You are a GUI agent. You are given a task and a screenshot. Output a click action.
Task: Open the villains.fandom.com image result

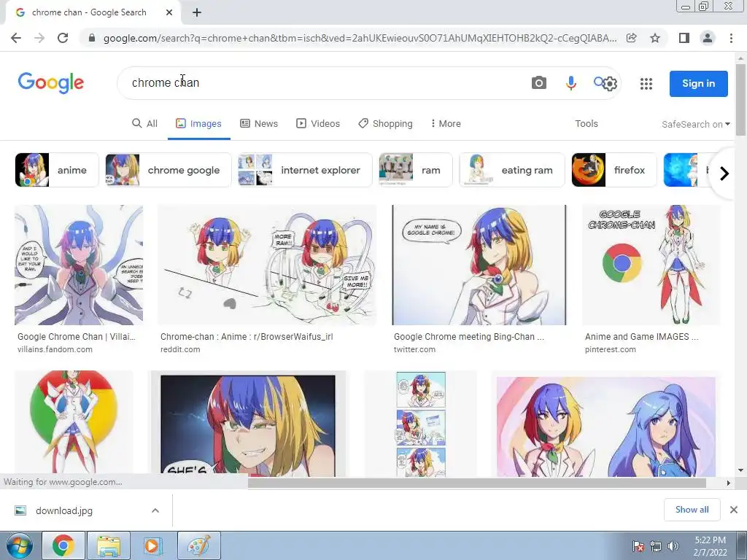point(79,265)
